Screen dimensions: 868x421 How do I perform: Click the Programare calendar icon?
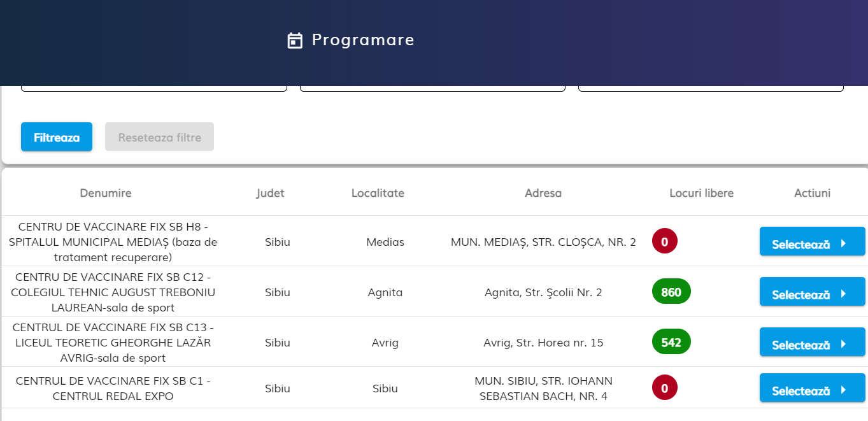point(295,41)
